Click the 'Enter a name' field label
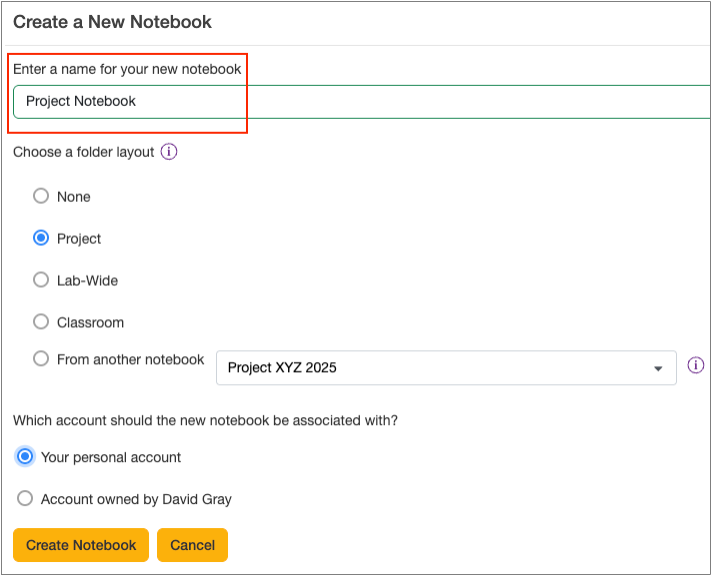712x576 pixels. coord(127,69)
